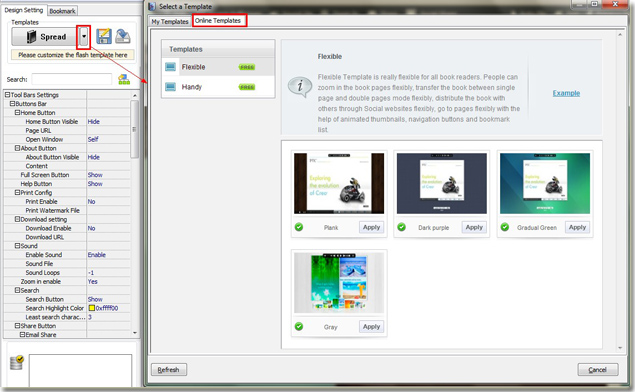The height and width of the screenshot is (392, 635).
Task: Select the Gradual Green theme thumbnail
Action: (x=545, y=183)
